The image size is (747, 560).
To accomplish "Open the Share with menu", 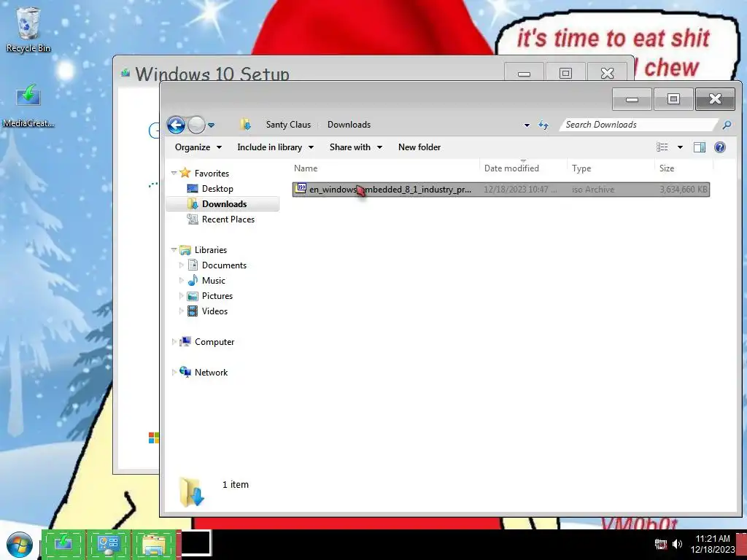I will [356, 147].
